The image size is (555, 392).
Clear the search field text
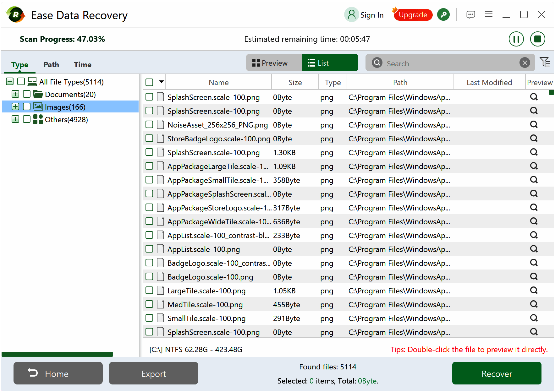525,63
